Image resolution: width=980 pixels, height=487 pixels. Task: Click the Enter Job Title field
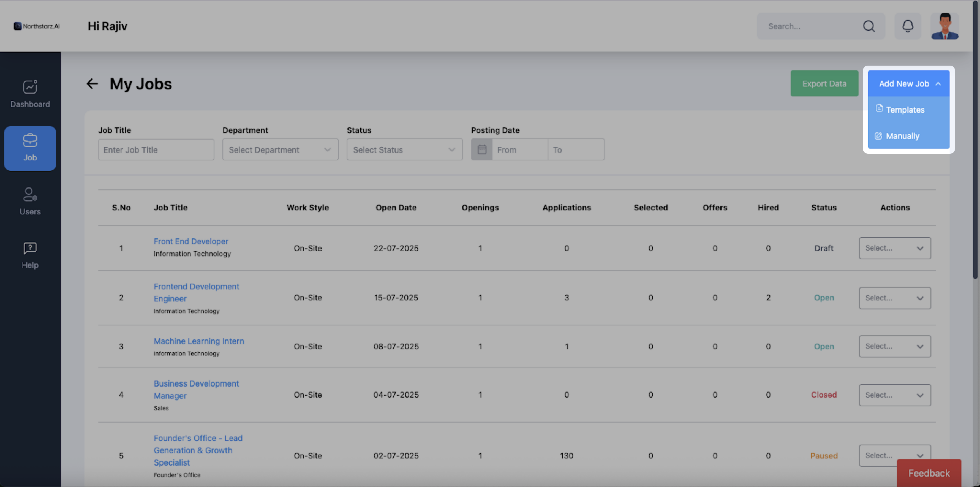click(x=156, y=149)
